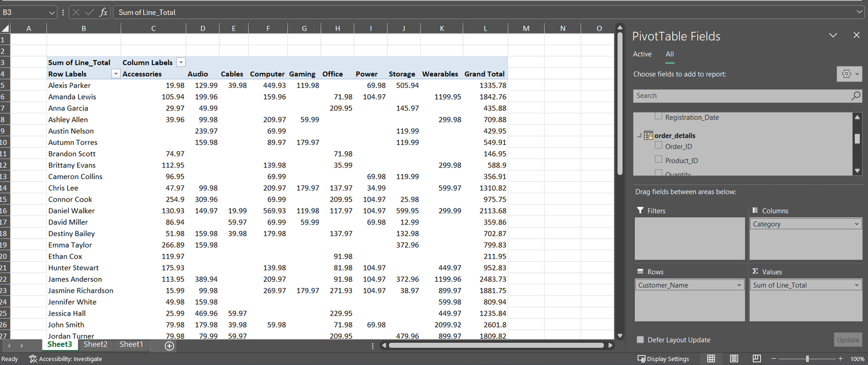Select the Active tab in PivotTable Fields

(x=642, y=54)
